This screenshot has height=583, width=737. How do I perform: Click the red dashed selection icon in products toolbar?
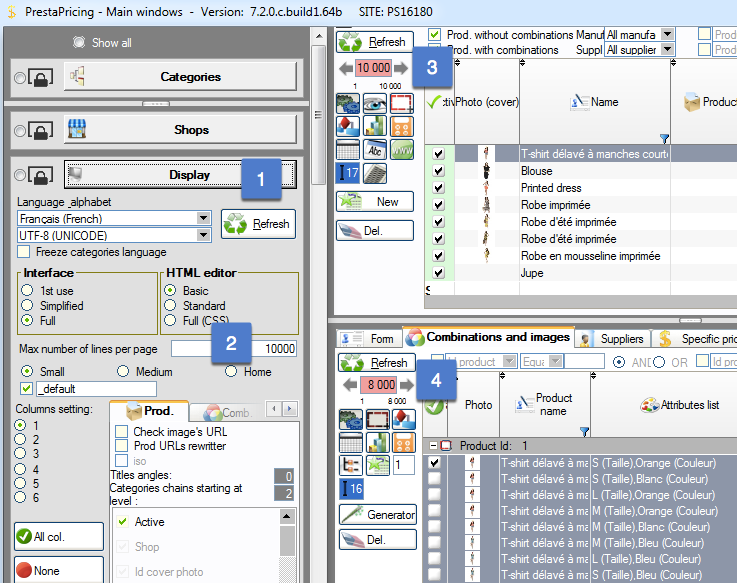pyautogui.click(x=402, y=103)
